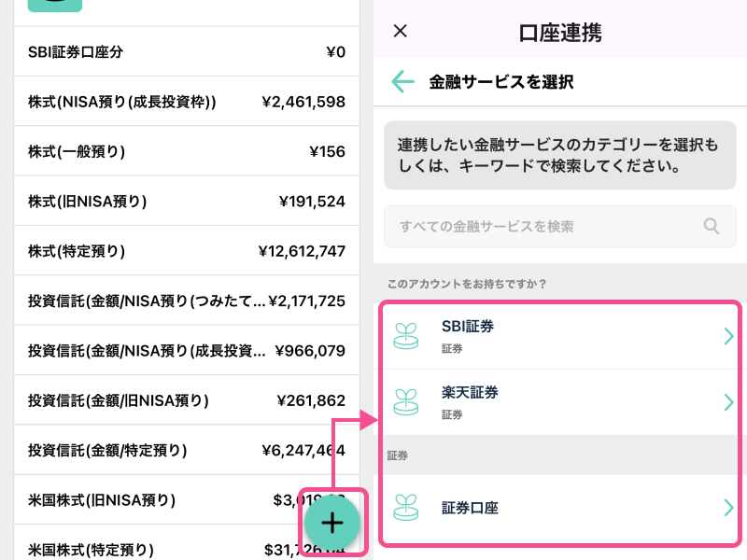
Task: Open the SBI証券口座分 row
Action: click(x=187, y=51)
